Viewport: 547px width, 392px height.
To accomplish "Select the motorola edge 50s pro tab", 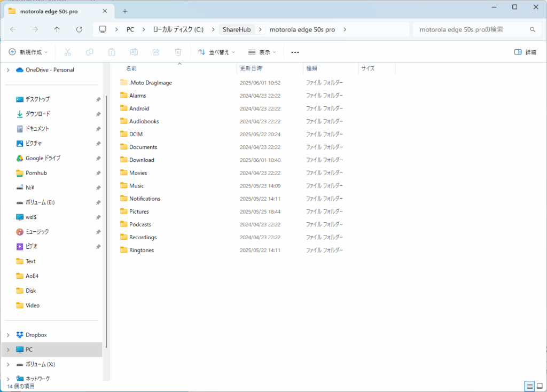I will tap(49, 11).
